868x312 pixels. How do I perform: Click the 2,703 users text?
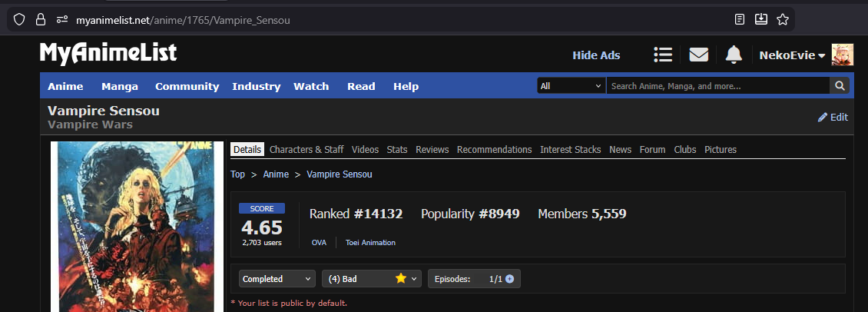click(262, 242)
